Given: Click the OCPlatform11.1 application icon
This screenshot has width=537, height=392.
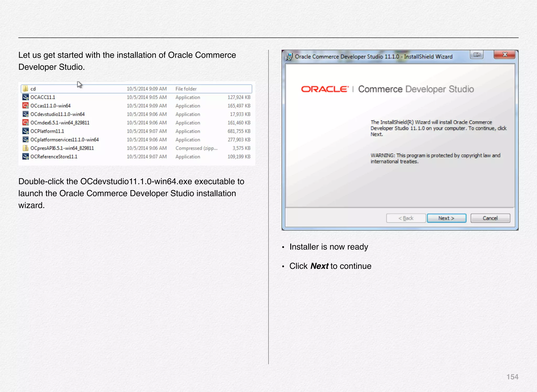Looking at the screenshot, I should 25,131.
